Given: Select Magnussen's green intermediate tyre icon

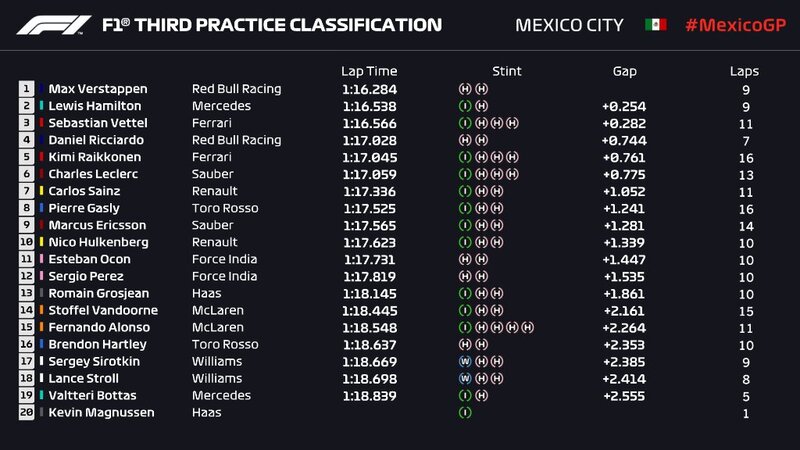Looking at the screenshot, I should point(464,412).
